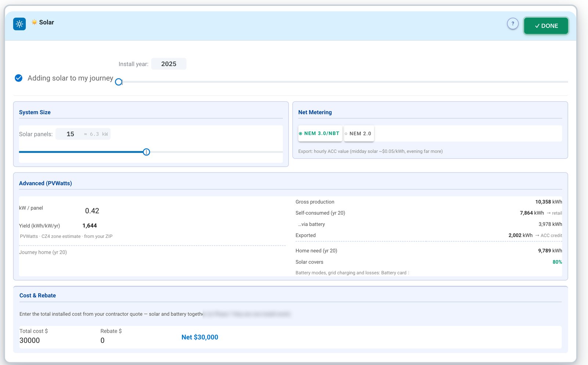Click the Install year field showing 2025
588x365 pixels.
(x=169, y=64)
